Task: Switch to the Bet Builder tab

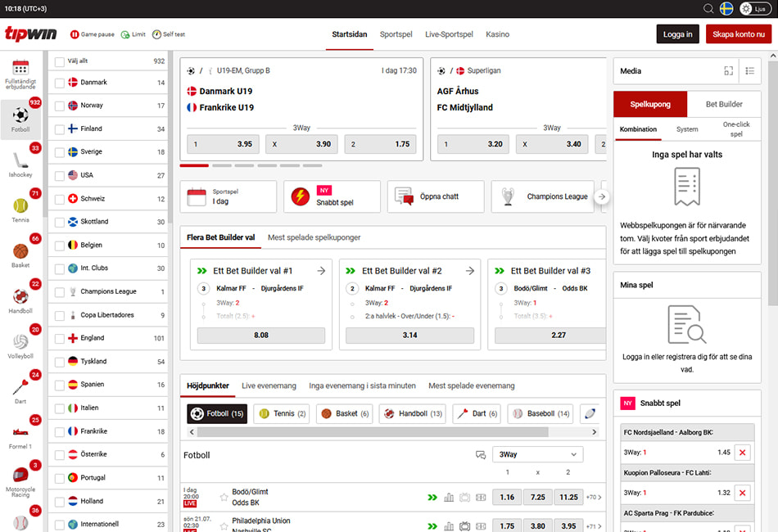Action: pos(724,104)
